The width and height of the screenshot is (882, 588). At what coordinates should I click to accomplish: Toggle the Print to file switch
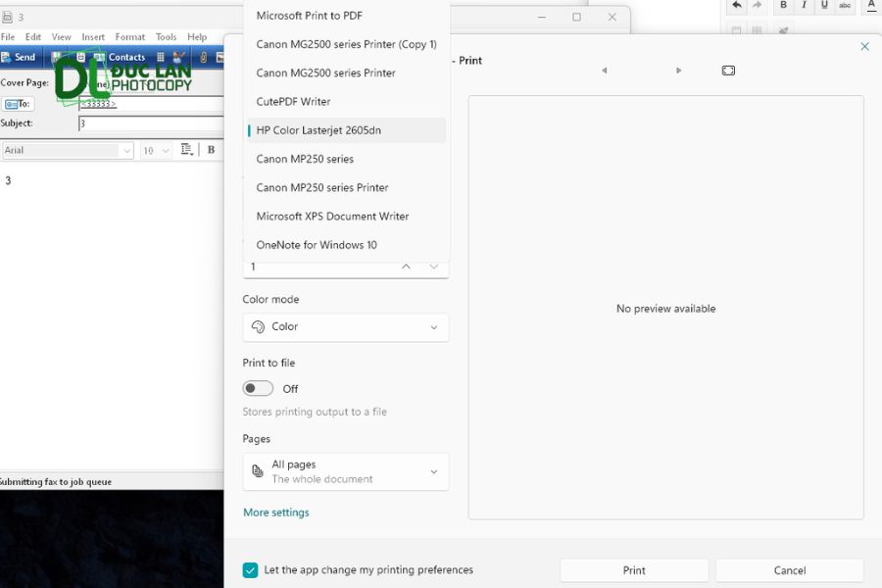[x=258, y=388]
